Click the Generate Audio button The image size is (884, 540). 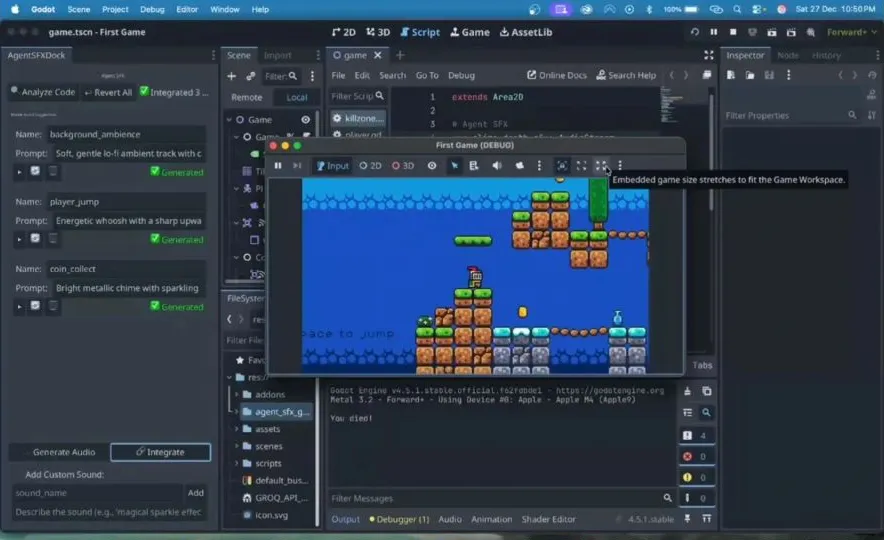[59, 452]
